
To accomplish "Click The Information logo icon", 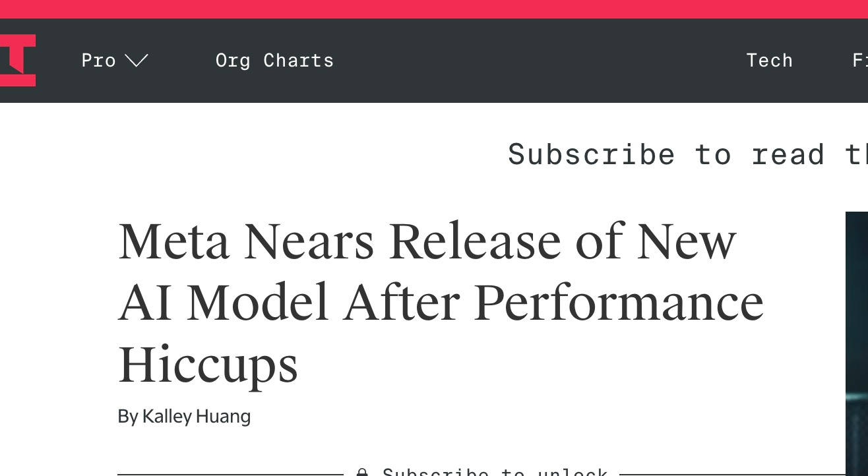I will click(17, 61).
